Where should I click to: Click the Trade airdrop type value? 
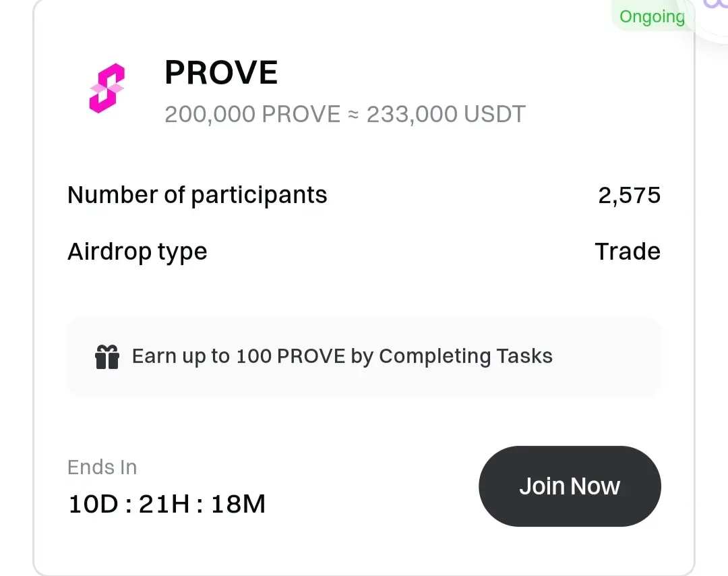pyautogui.click(x=628, y=252)
